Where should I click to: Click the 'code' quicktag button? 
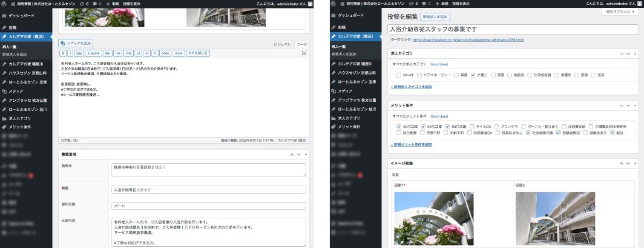(x=165, y=53)
